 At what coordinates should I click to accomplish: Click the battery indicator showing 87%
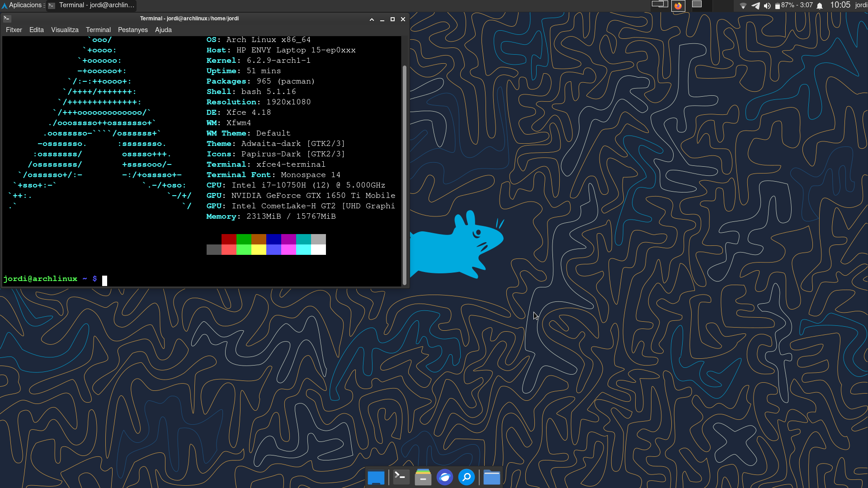coord(794,5)
